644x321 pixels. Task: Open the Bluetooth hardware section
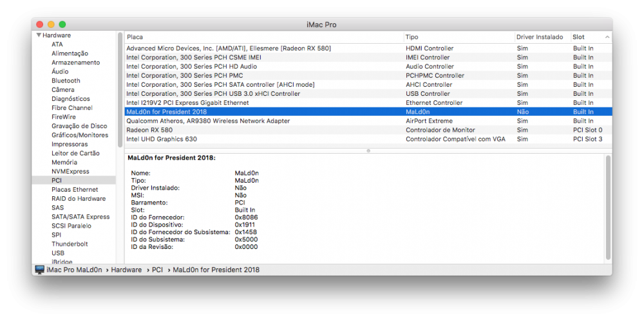[x=66, y=81]
